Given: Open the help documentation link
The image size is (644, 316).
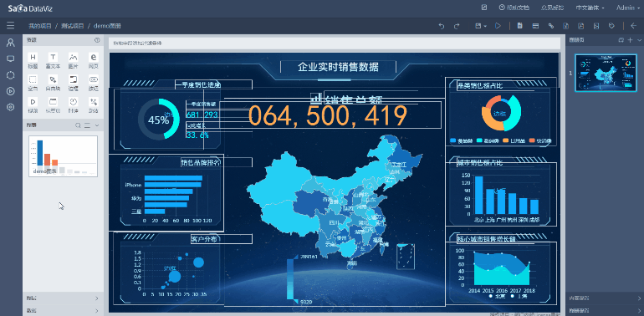Looking at the screenshot, I should 514,8.
